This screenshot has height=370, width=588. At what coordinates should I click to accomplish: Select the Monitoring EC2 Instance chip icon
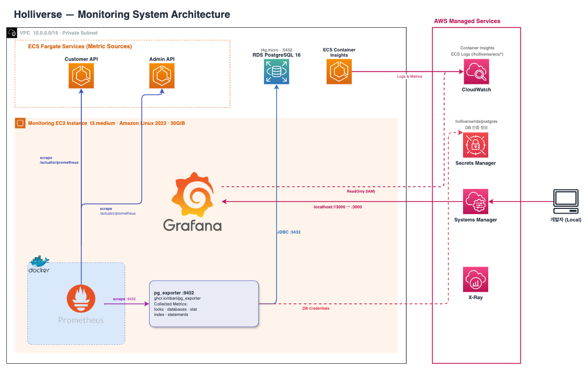pos(20,123)
